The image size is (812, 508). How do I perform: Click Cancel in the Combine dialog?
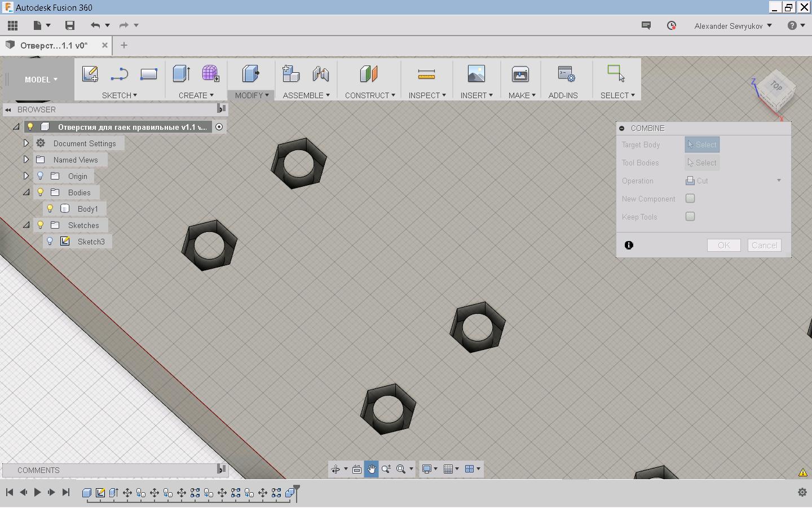coord(764,246)
